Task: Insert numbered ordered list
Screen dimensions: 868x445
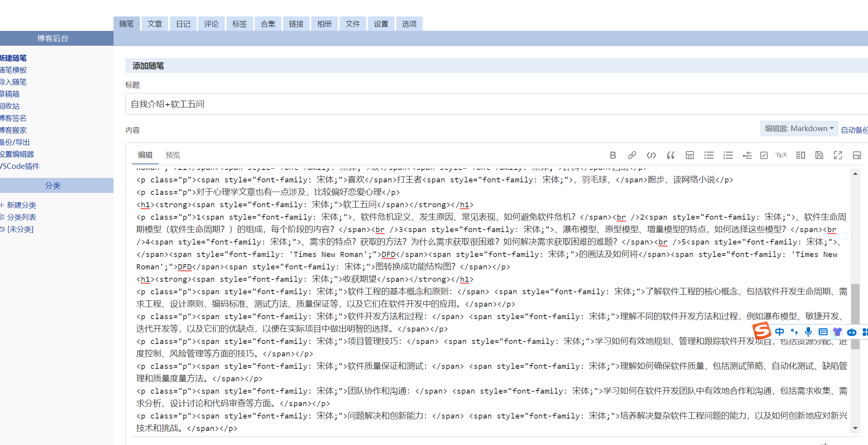Action: [x=728, y=155]
